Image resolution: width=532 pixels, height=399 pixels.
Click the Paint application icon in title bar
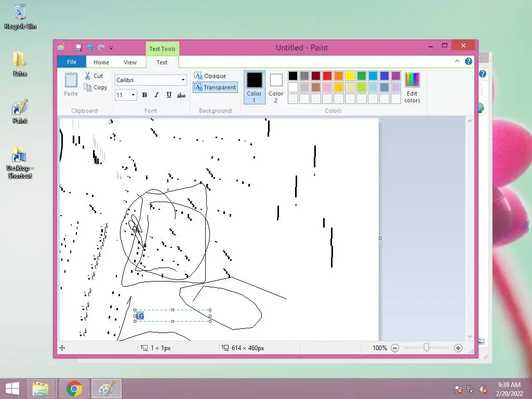coord(61,48)
